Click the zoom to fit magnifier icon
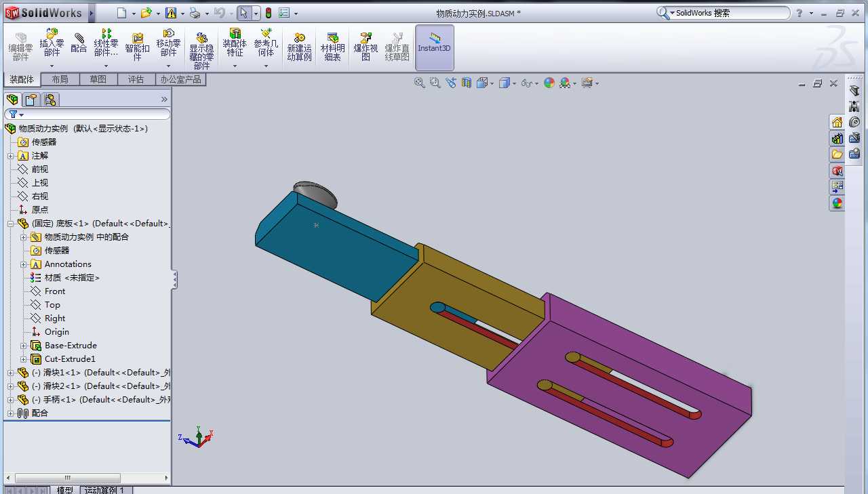This screenshot has width=868, height=494. (420, 83)
